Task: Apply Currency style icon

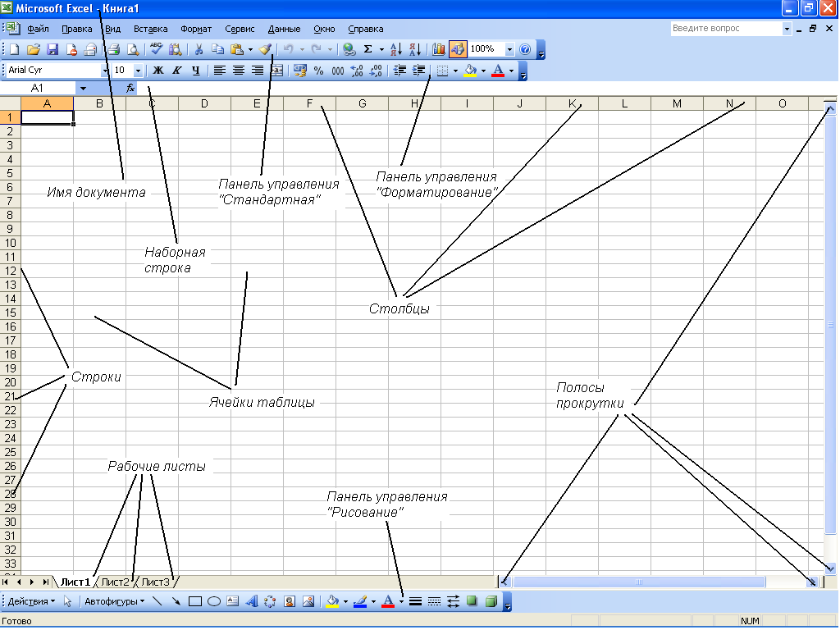Action: pos(300,71)
